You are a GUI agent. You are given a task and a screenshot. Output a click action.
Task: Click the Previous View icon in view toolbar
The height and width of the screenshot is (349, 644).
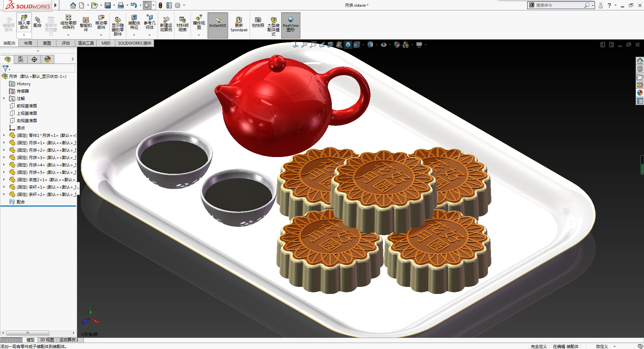pyautogui.click(x=322, y=45)
